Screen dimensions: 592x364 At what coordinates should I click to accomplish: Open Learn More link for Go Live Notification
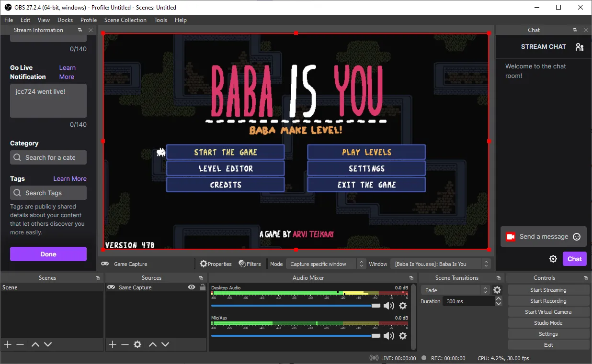pos(67,72)
